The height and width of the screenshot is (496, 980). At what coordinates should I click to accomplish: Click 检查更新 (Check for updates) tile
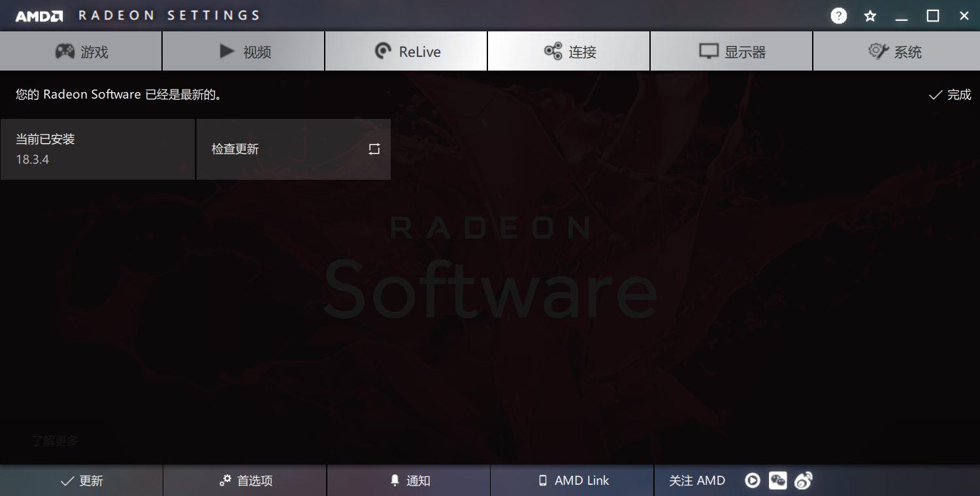[x=293, y=149]
